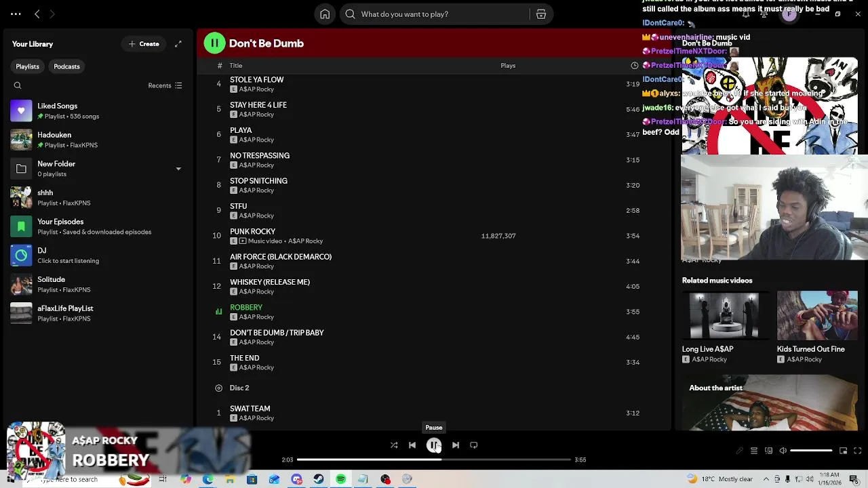Open Liked Songs playlist
868x488 pixels.
[98, 110]
